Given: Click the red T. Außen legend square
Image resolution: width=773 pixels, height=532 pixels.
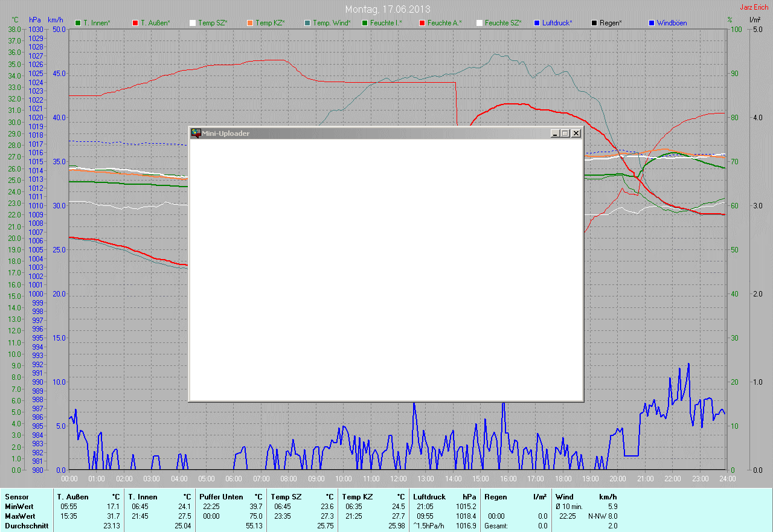Looking at the screenshot, I should point(135,23).
